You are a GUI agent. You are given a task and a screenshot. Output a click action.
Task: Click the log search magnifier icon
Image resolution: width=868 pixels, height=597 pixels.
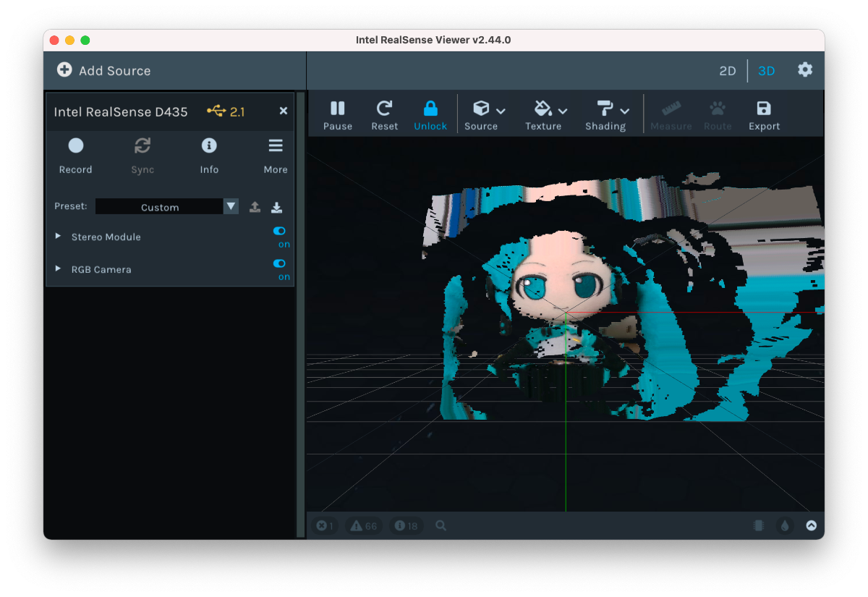(441, 525)
